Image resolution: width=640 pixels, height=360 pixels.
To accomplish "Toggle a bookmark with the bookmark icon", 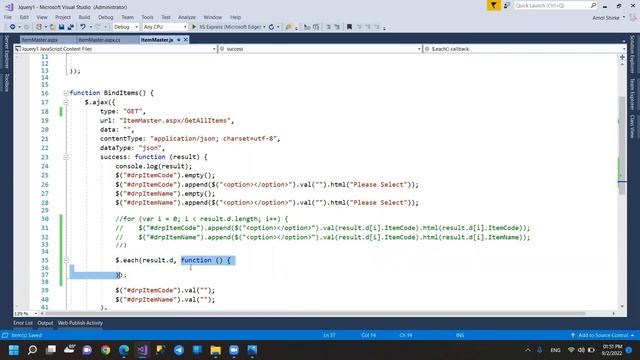I will point(349,27).
